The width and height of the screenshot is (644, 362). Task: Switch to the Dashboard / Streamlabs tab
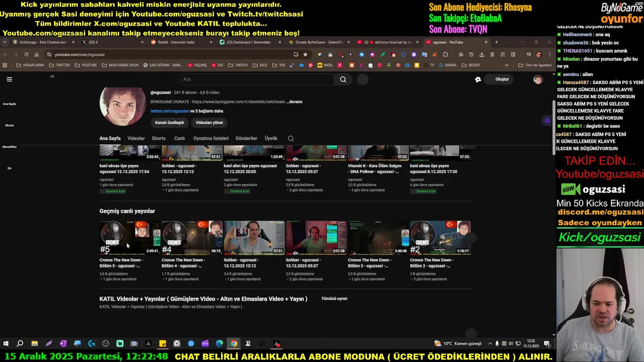click(251, 42)
